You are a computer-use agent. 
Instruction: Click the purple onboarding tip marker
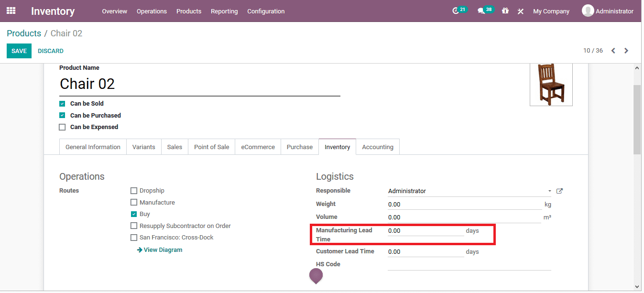(316, 276)
